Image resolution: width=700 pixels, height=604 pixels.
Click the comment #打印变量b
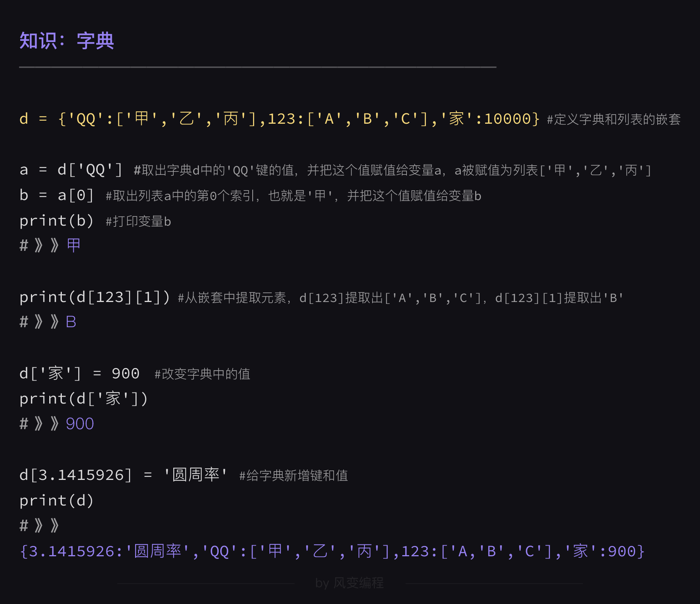(138, 221)
